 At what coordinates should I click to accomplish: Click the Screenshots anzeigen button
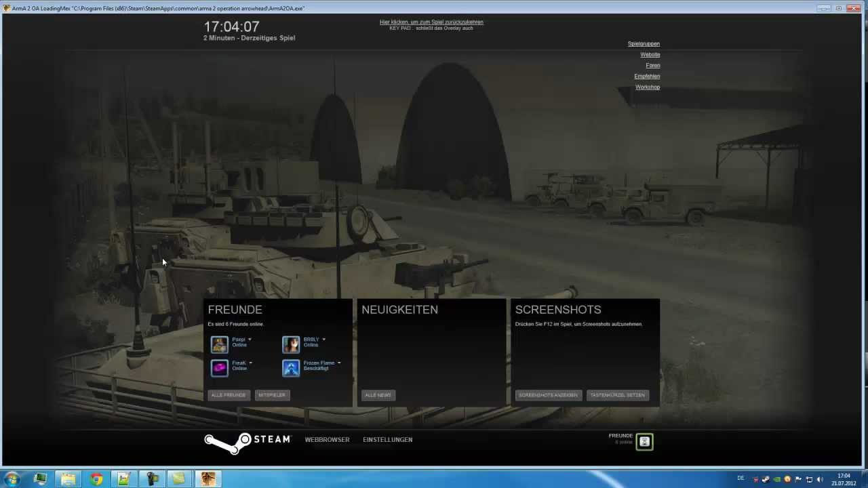tap(549, 394)
